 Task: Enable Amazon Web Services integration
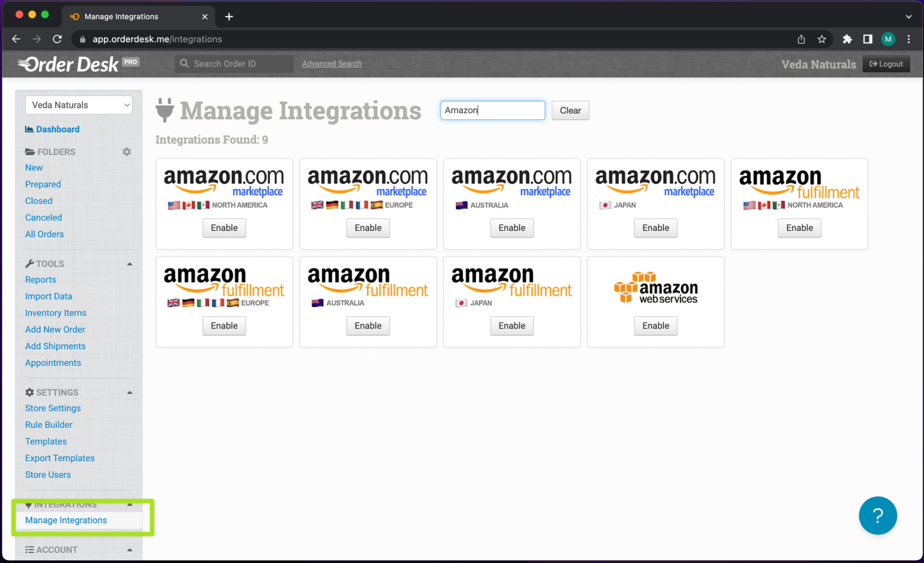click(x=655, y=326)
